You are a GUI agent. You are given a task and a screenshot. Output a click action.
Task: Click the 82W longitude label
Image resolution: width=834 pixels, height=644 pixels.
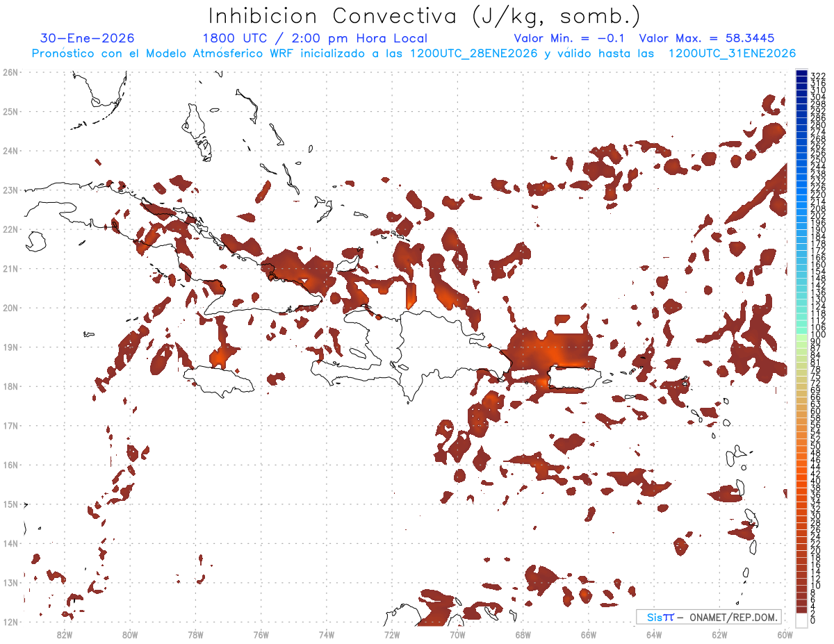coord(64,634)
